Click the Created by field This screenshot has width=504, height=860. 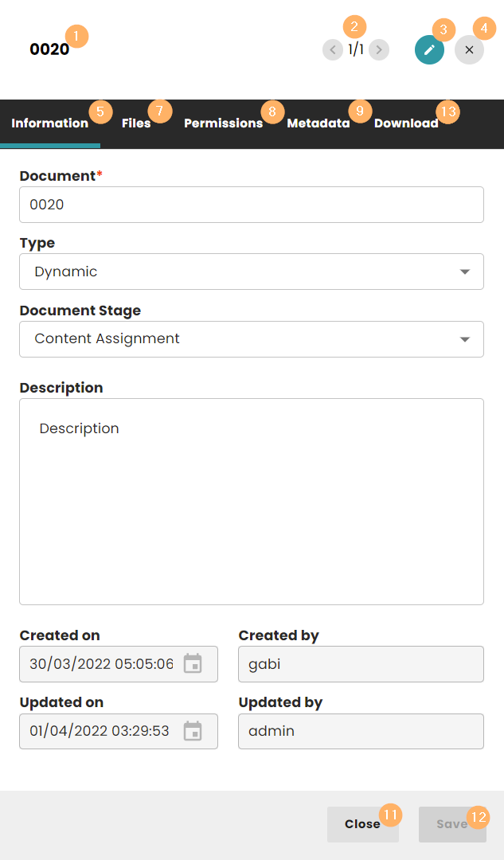(360, 664)
